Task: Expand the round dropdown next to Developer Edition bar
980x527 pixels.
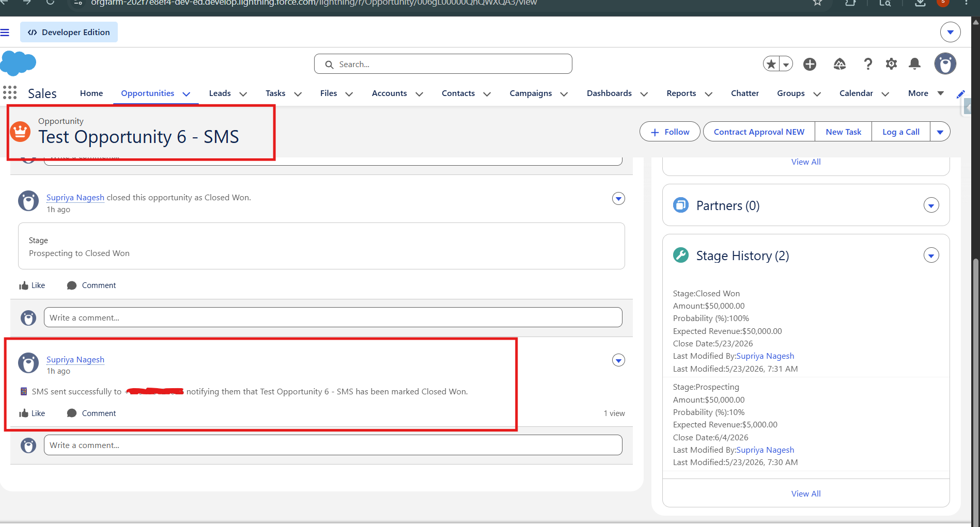Action: 950,32
